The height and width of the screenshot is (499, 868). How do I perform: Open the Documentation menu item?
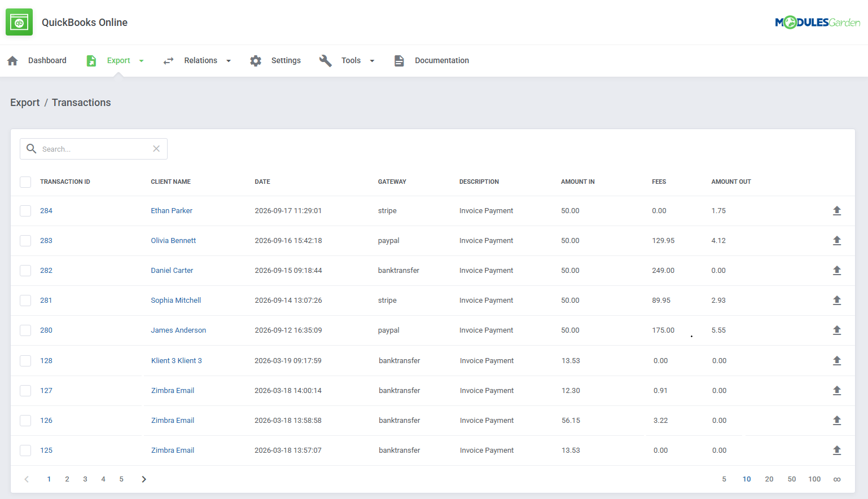point(442,60)
